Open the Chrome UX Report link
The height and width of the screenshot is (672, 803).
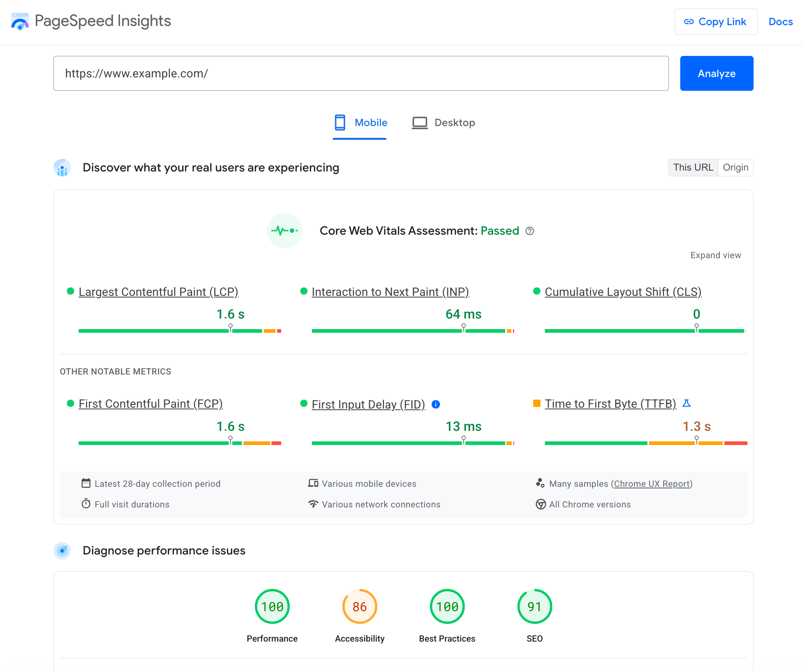click(x=651, y=483)
